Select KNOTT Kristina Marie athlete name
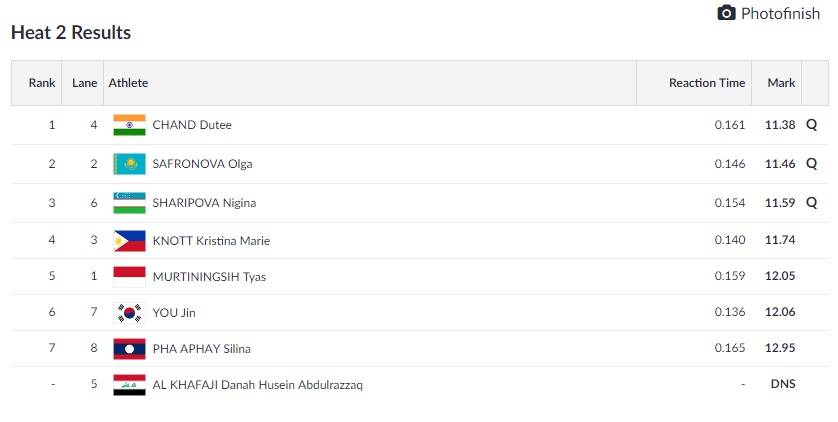The width and height of the screenshot is (838, 422). click(211, 240)
